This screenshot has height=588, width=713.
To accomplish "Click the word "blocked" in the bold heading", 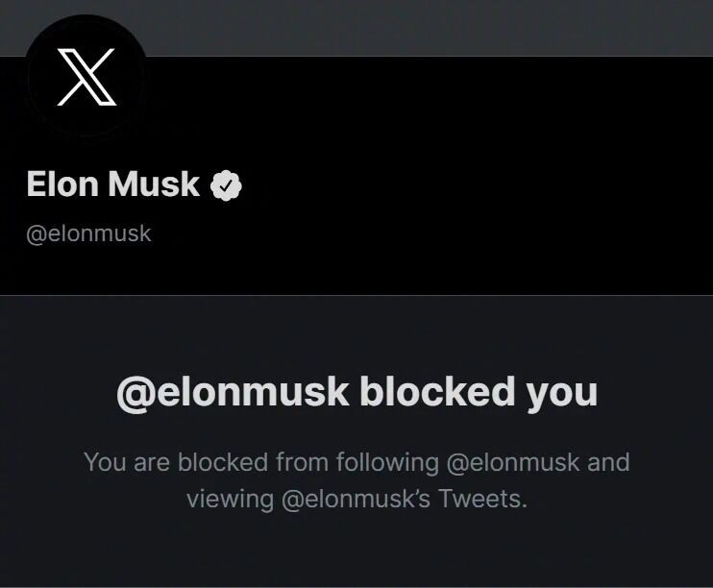I will pyautogui.click(x=437, y=392).
